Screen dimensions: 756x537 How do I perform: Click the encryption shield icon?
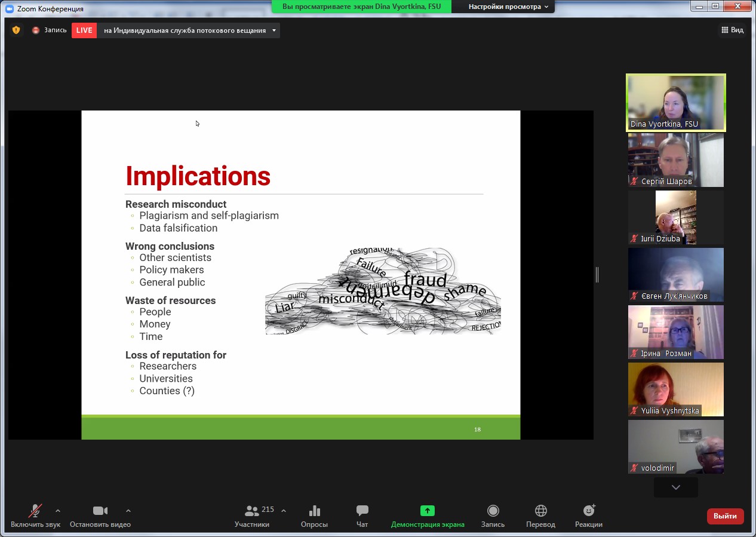coord(16,30)
